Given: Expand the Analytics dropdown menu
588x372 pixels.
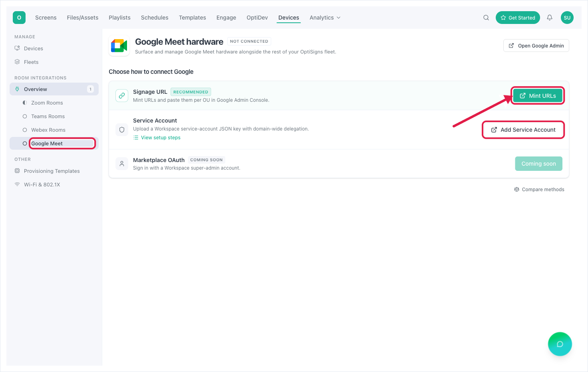Looking at the screenshot, I should [x=325, y=18].
